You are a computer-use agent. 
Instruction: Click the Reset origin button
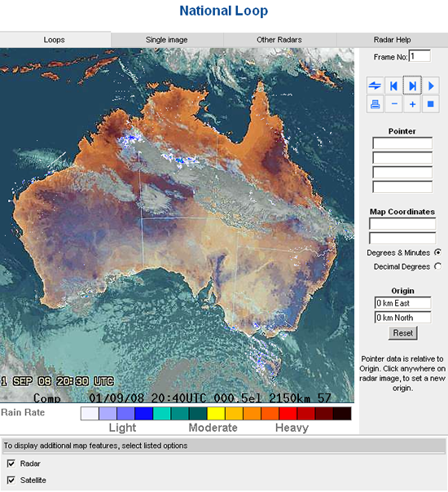(403, 333)
